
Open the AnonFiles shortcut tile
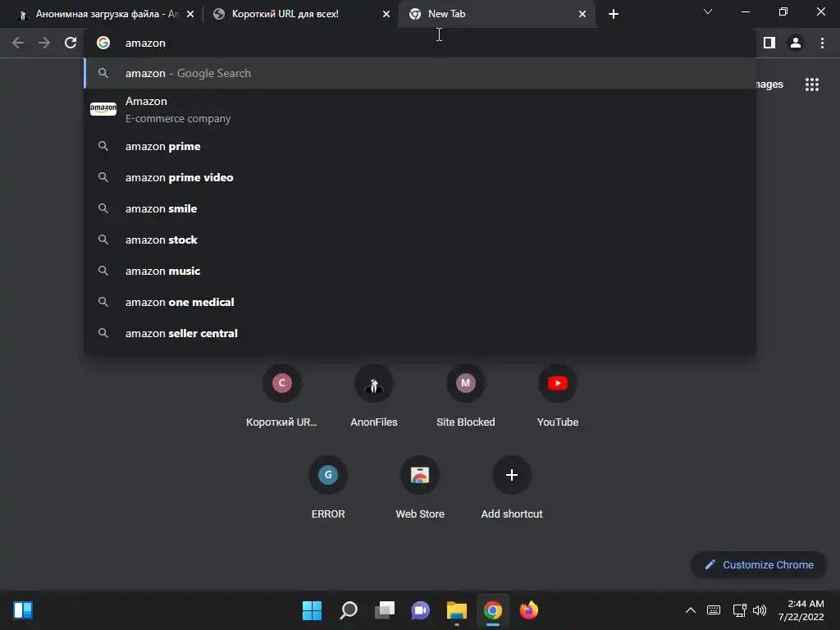click(x=374, y=395)
